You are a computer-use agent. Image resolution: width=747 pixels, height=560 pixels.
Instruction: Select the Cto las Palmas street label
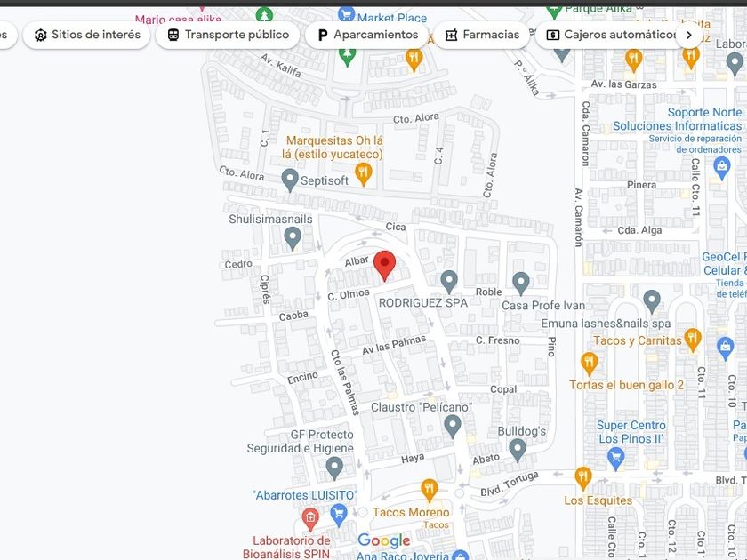tap(345, 382)
